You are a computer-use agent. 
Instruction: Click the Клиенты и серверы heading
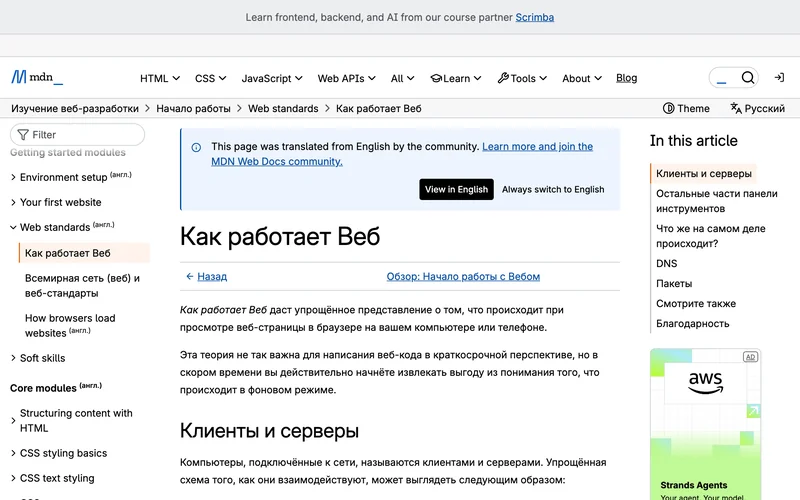(x=269, y=431)
